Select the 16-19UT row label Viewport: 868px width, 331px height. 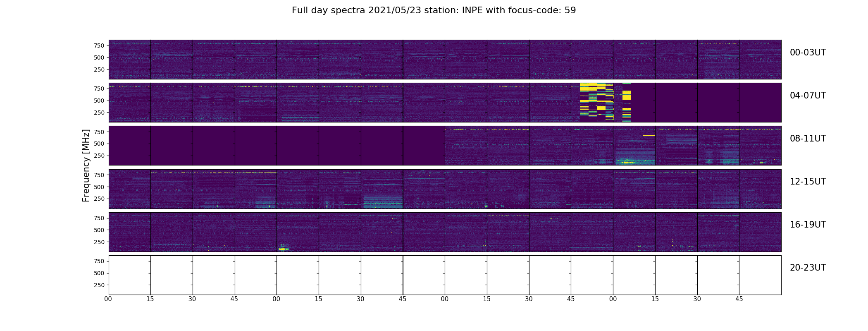click(808, 225)
